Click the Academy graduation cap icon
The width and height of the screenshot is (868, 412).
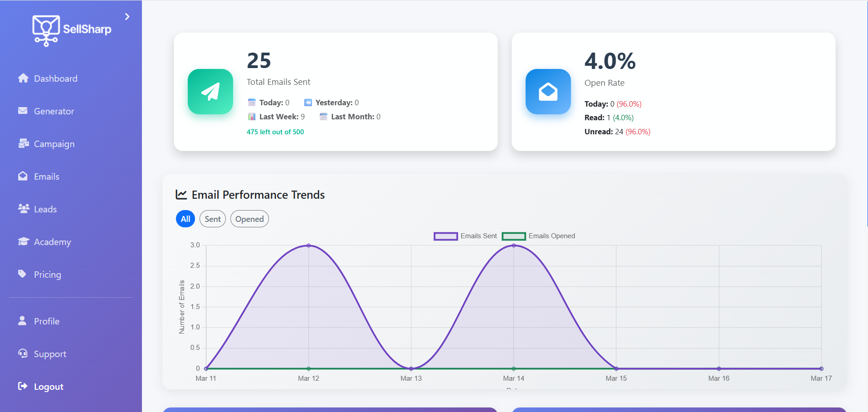tap(23, 241)
